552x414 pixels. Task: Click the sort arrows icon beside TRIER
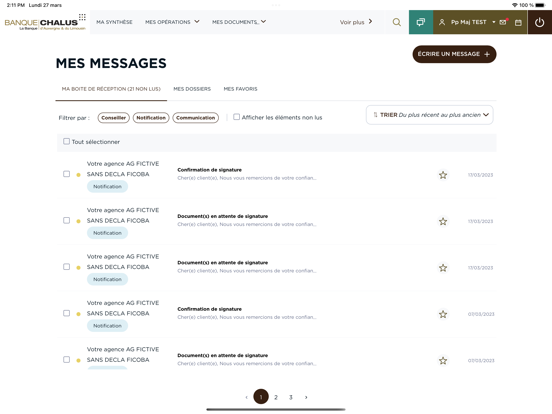[x=375, y=115]
